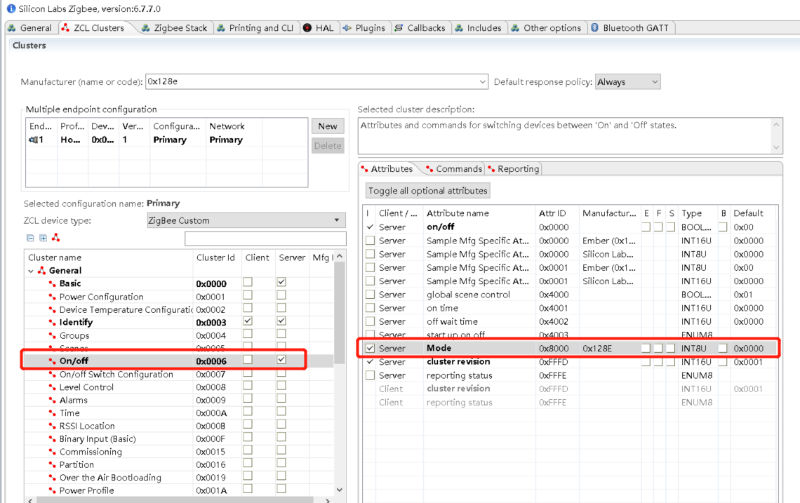Click description box scroll down arrow

776,147
